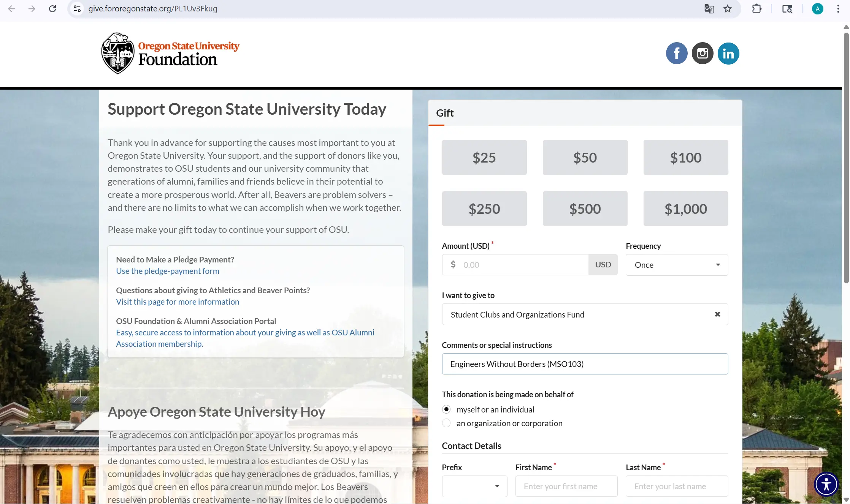Image resolution: width=850 pixels, height=504 pixels.
Task: Click the page vertical scrollbar
Action: coord(846,158)
